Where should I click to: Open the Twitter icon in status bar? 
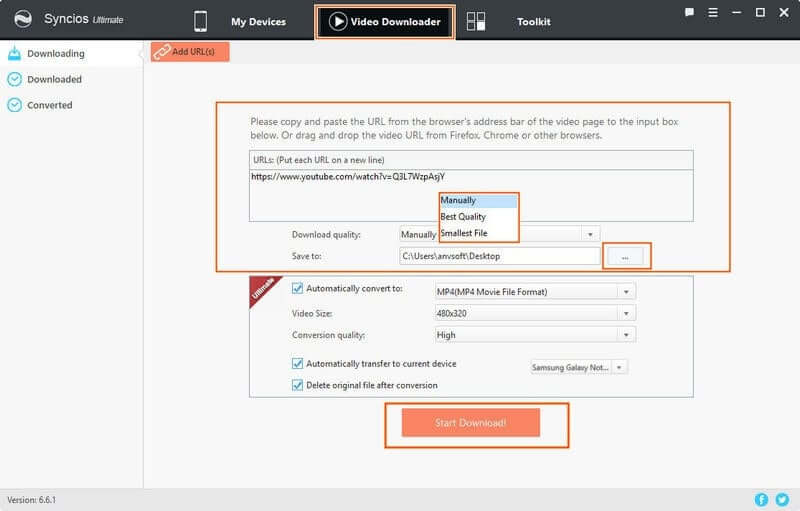[782, 500]
